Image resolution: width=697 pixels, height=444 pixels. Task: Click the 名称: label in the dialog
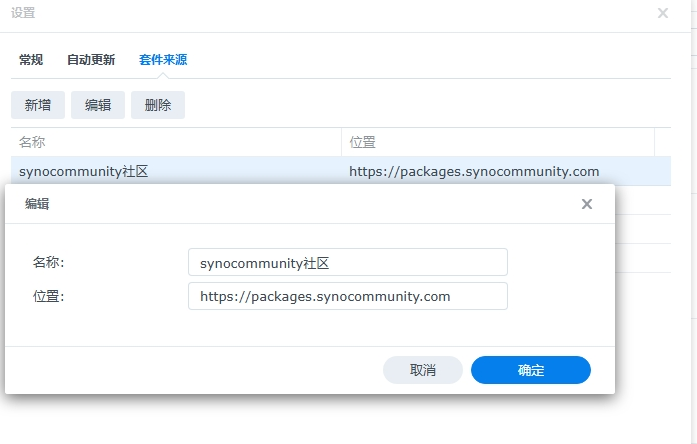click(48, 262)
